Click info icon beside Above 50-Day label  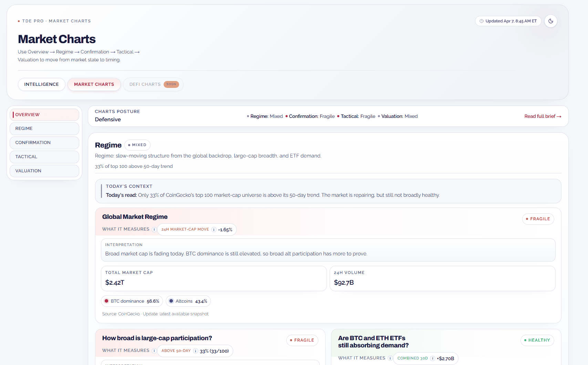[x=195, y=351]
